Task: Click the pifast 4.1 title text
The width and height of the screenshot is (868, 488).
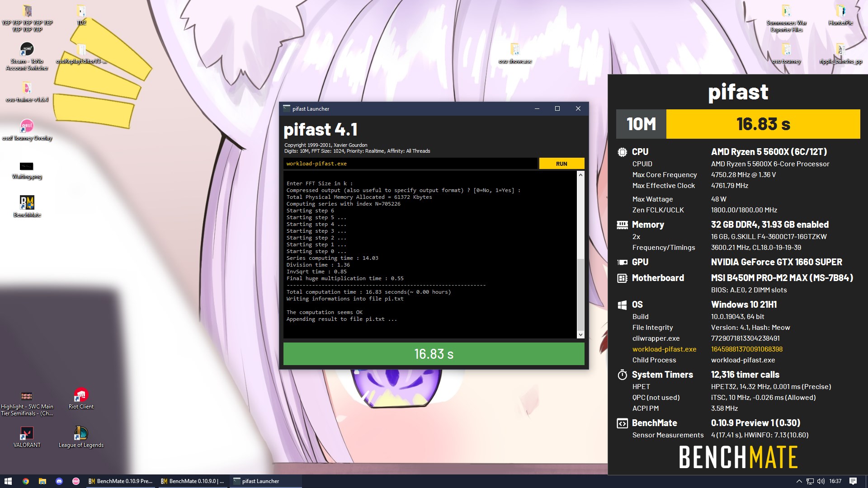Action: [321, 130]
